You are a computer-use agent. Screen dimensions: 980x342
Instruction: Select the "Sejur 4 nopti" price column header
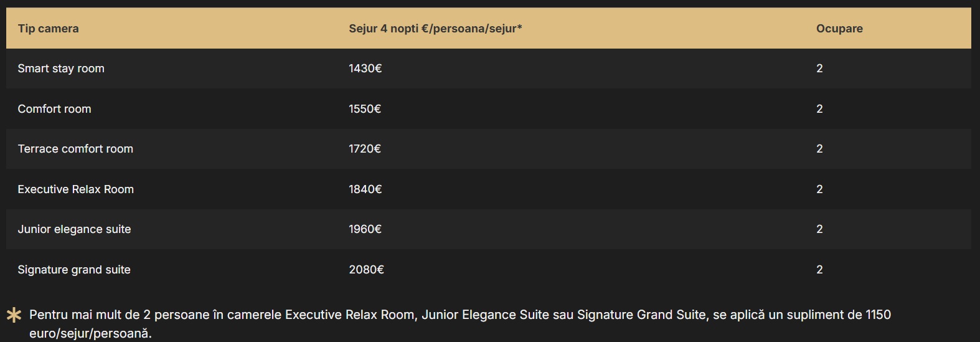[x=435, y=29]
